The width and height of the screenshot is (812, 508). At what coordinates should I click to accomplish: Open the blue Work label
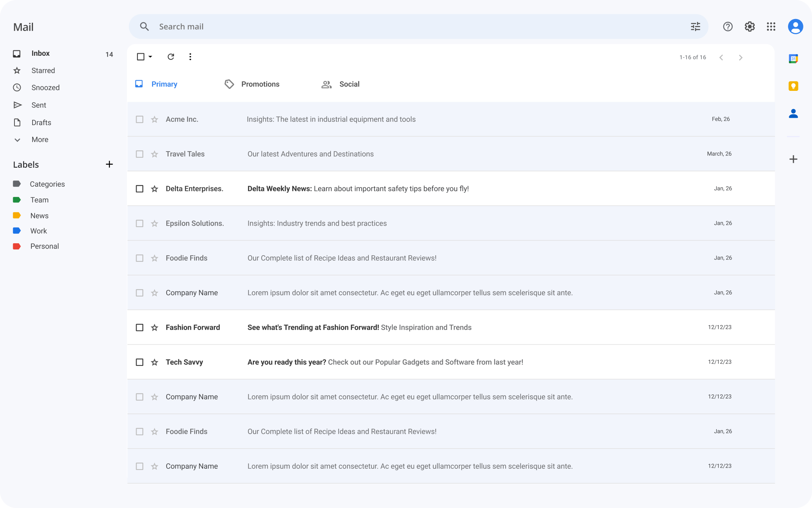30,231
